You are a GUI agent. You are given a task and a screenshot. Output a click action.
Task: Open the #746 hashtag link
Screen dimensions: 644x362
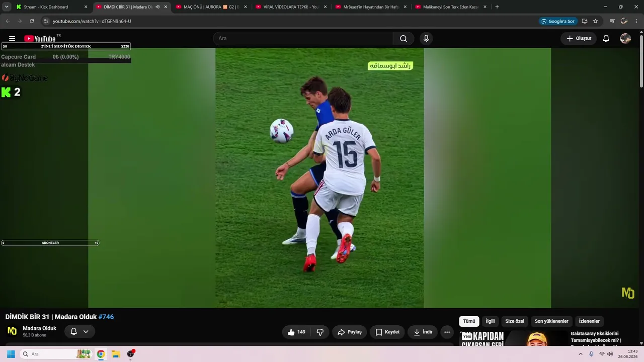pos(106,317)
